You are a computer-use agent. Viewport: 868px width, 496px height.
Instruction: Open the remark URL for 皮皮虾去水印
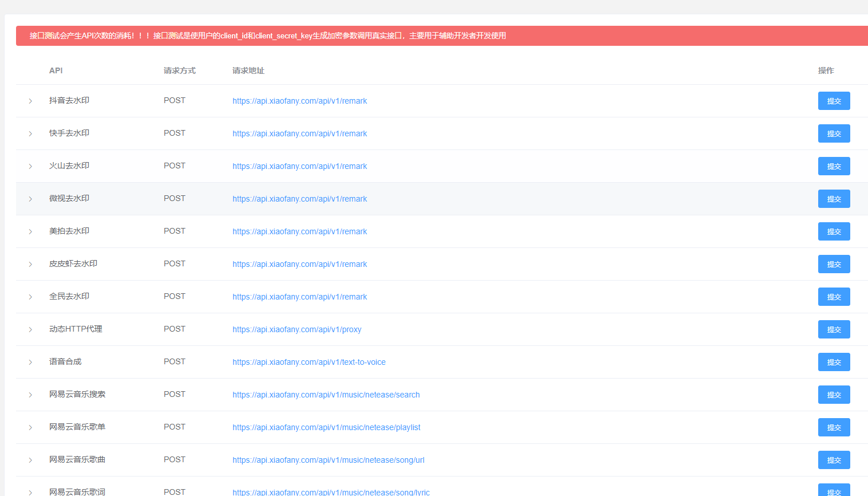pos(299,264)
